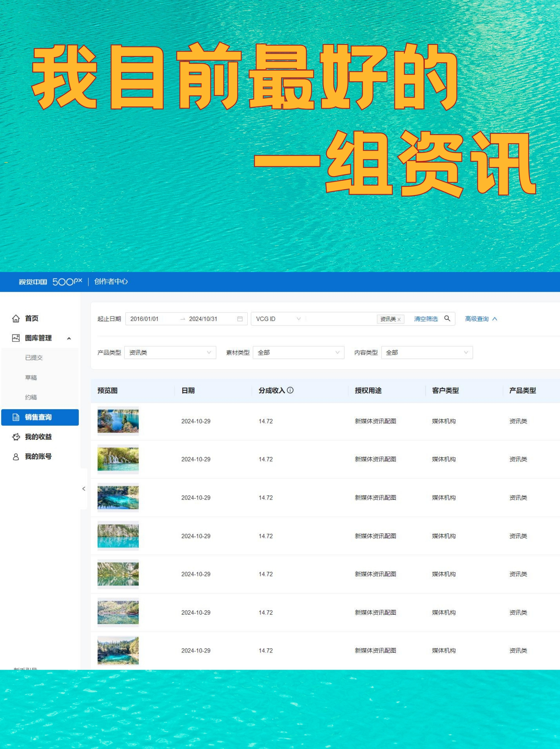Image resolution: width=560 pixels, height=749 pixels.
Task: Select 销售查询 in the sidebar
Action: click(x=40, y=417)
